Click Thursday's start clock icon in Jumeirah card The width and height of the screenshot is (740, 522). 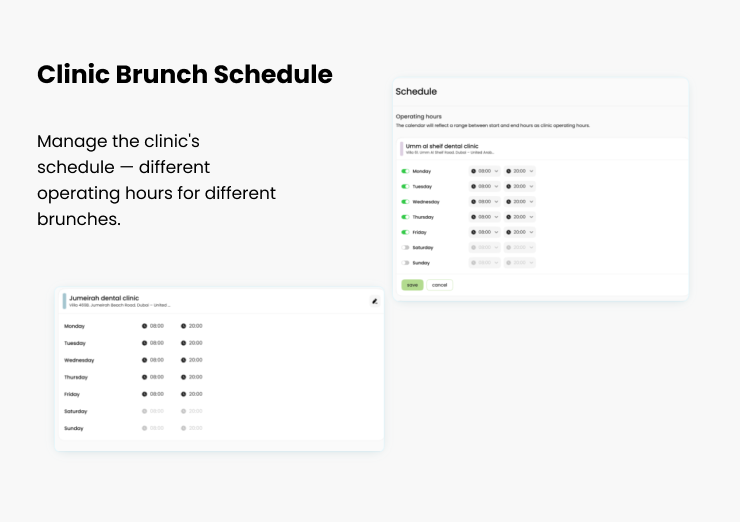point(144,377)
